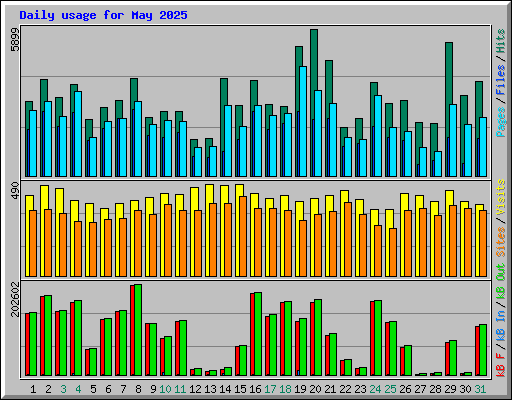Click day 8 on the x-axis

[138, 389]
